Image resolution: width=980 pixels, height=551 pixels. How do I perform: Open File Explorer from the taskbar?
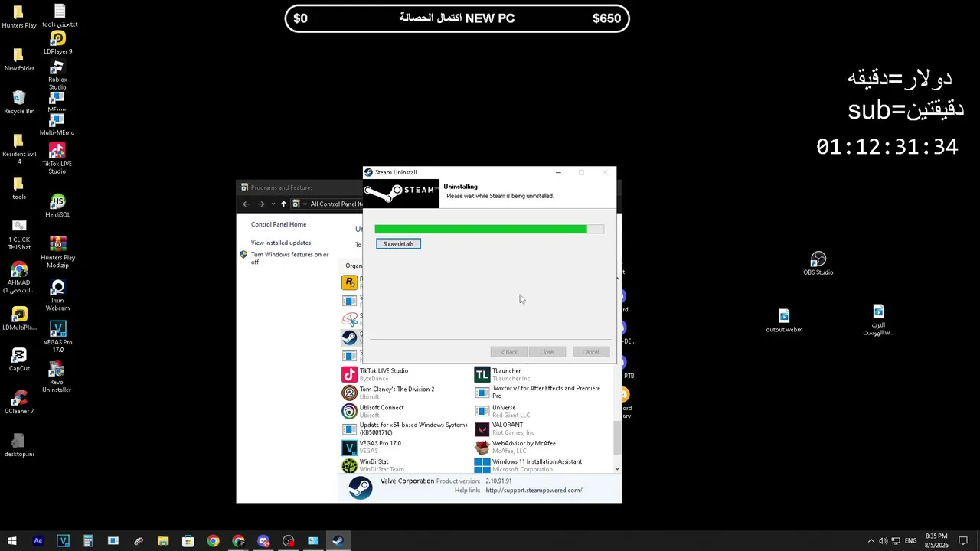(x=163, y=541)
